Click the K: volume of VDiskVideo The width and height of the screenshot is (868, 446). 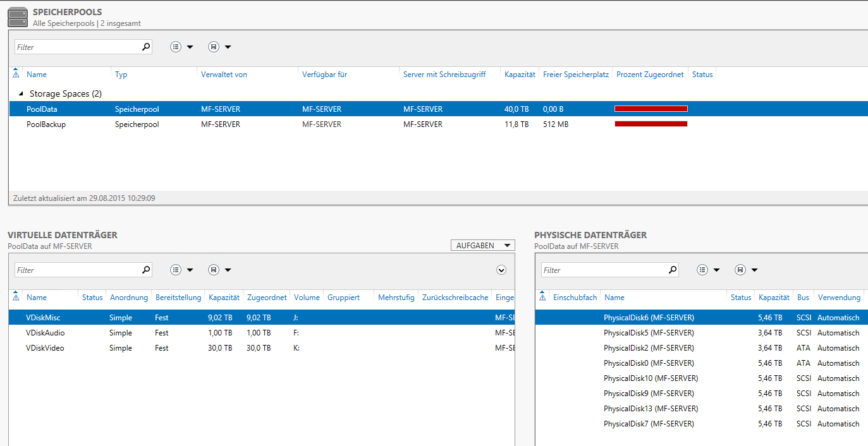pyautogui.click(x=296, y=348)
